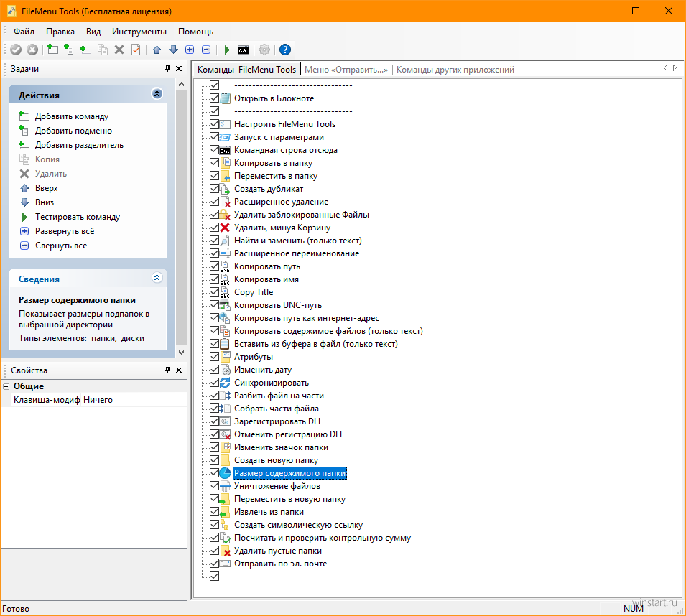Click the pin icon of the Задачи pane

(167, 69)
